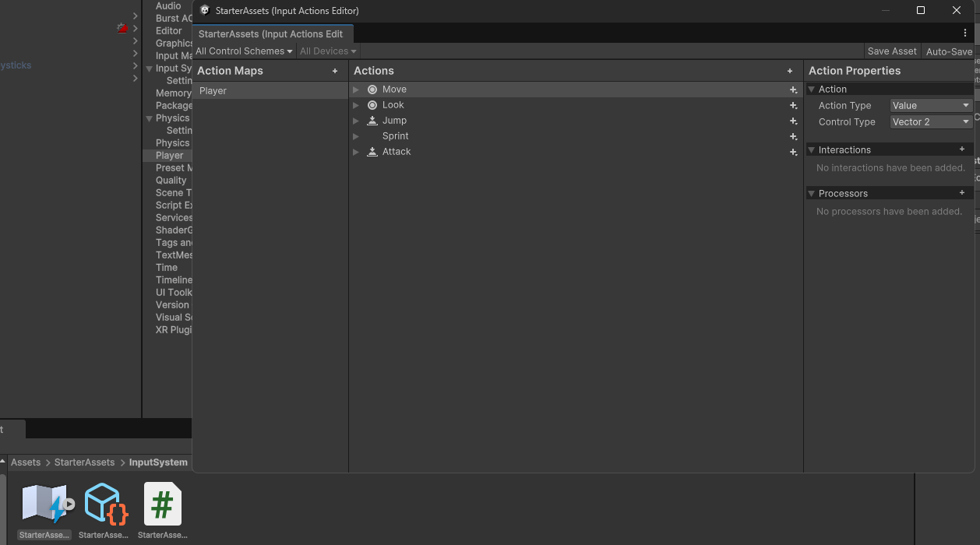
Task: Click the Save Asset button
Action: point(892,51)
